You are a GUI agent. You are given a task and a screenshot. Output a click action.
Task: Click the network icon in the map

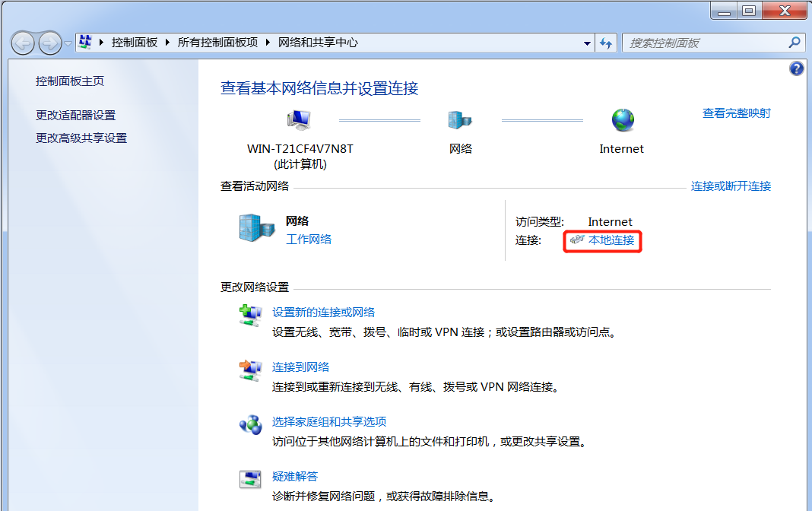(460, 120)
